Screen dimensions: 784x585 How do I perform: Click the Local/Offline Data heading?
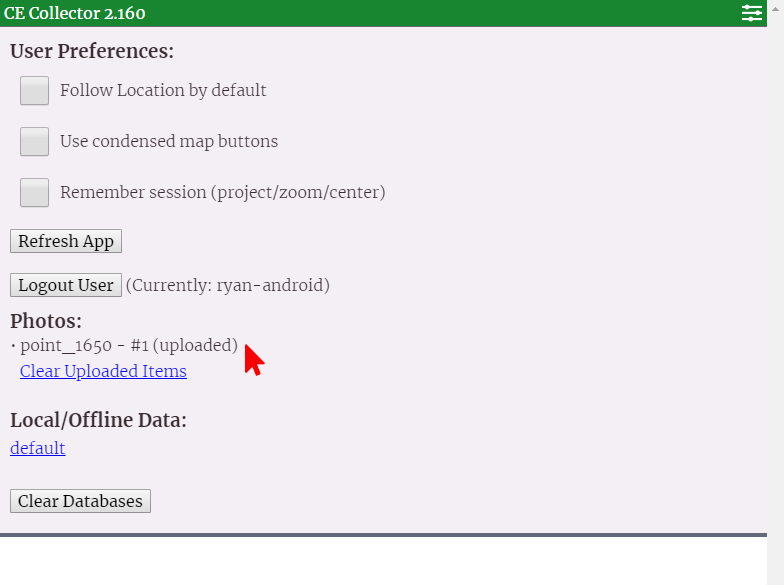click(x=98, y=420)
